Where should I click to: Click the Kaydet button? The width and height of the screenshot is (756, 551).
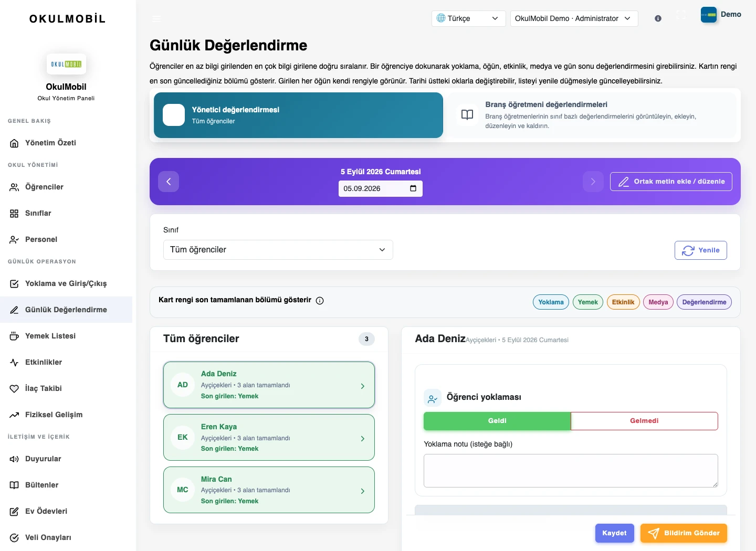coord(615,533)
